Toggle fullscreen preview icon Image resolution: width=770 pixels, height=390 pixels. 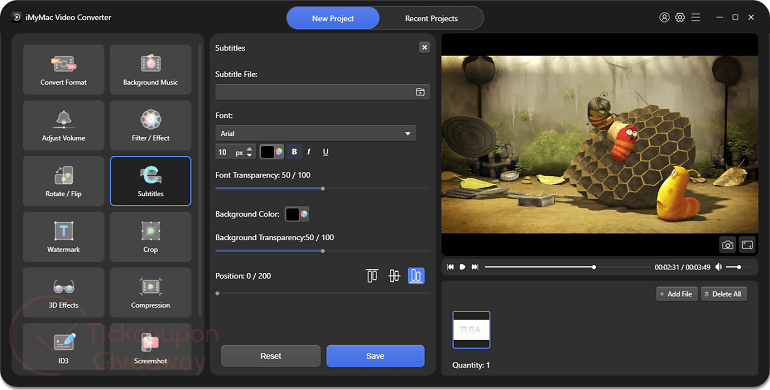pyautogui.click(x=747, y=245)
